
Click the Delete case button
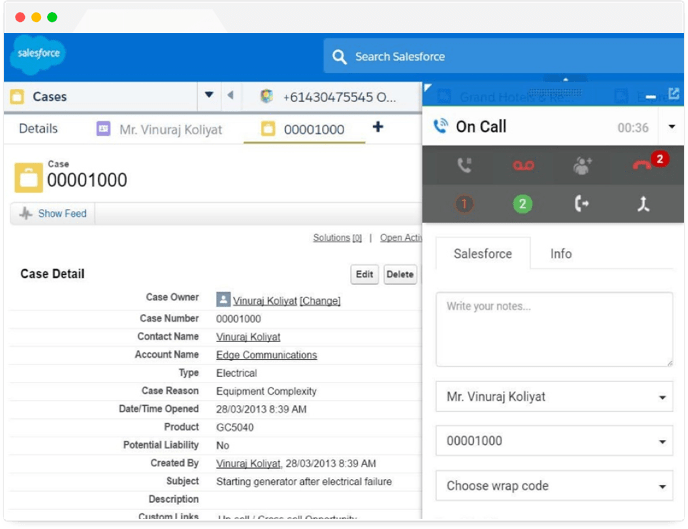pos(400,274)
